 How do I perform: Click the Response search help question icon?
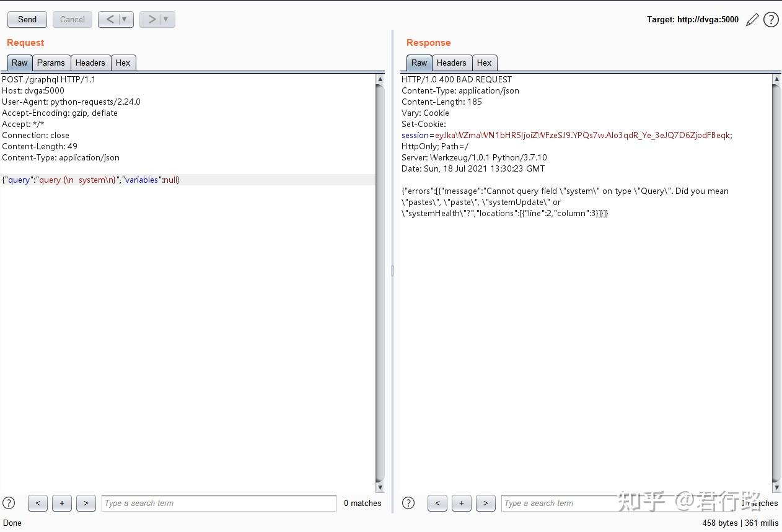coord(408,503)
